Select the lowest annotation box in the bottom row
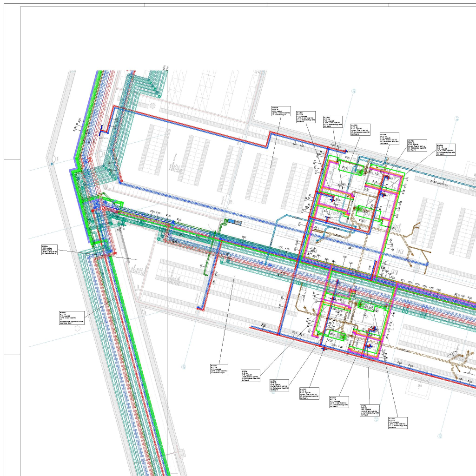The width and height of the screenshot is (476, 476). [397, 423]
